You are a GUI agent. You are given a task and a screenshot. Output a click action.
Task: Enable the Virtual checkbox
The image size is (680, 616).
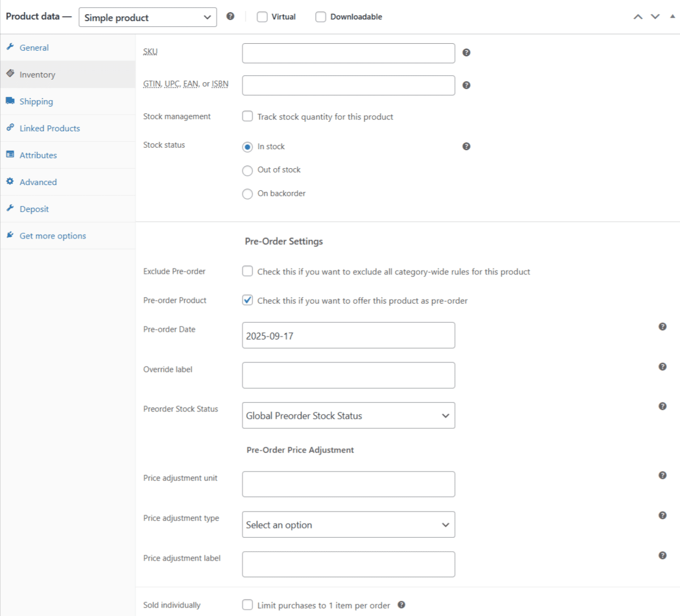tap(262, 16)
